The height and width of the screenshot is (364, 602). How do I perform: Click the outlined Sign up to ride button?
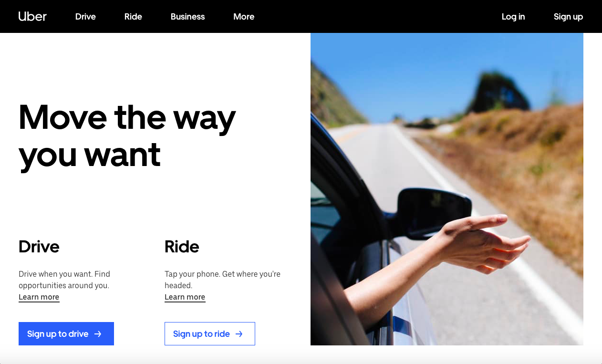pos(210,333)
